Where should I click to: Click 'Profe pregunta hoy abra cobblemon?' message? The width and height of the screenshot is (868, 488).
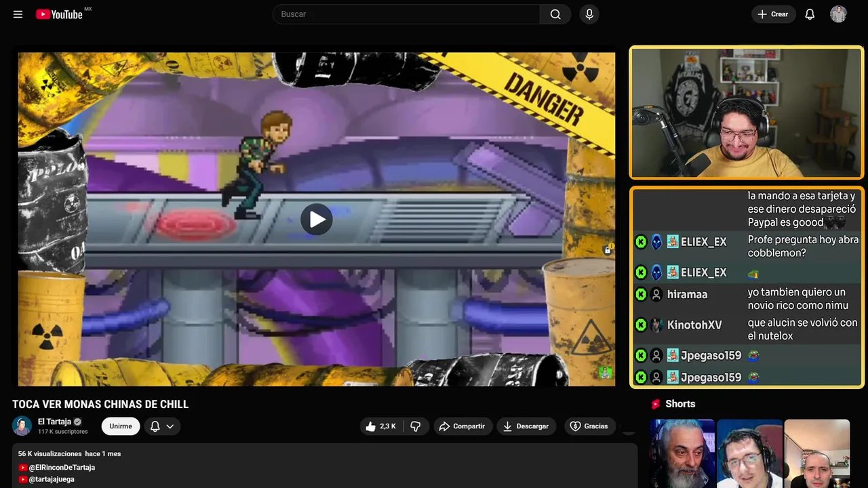[803, 246]
